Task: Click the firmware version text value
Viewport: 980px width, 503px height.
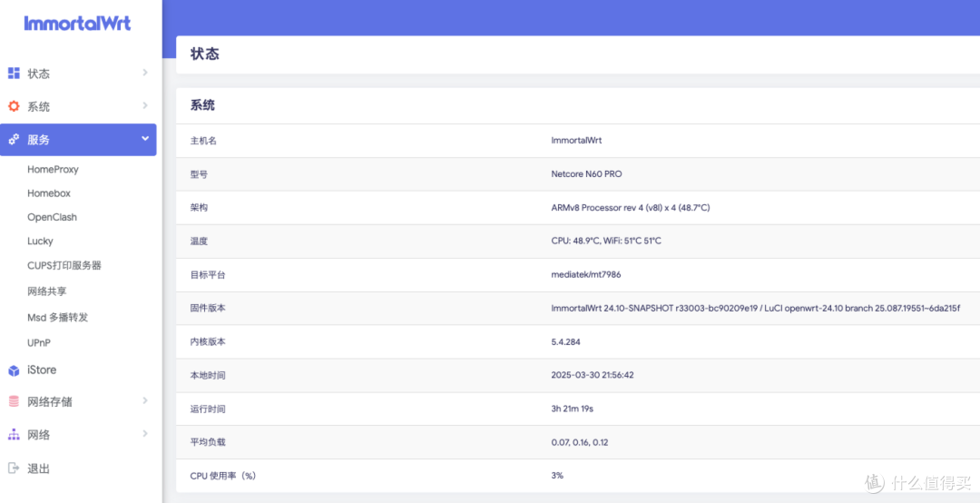Action: [755, 309]
